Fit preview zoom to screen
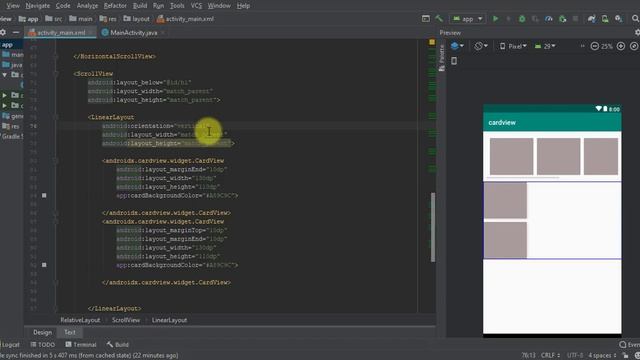The image size is (640, 360). tap(634, 46)
